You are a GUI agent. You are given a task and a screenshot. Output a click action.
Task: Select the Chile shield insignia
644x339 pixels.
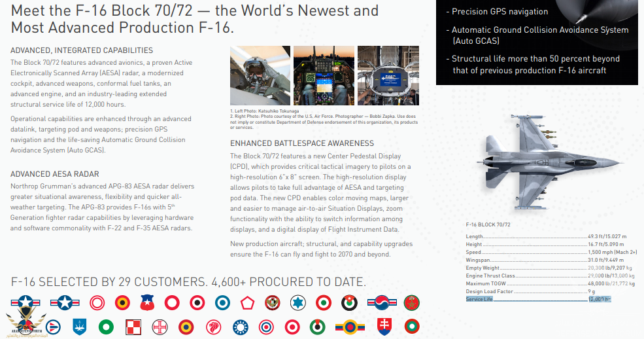(146, 302)
